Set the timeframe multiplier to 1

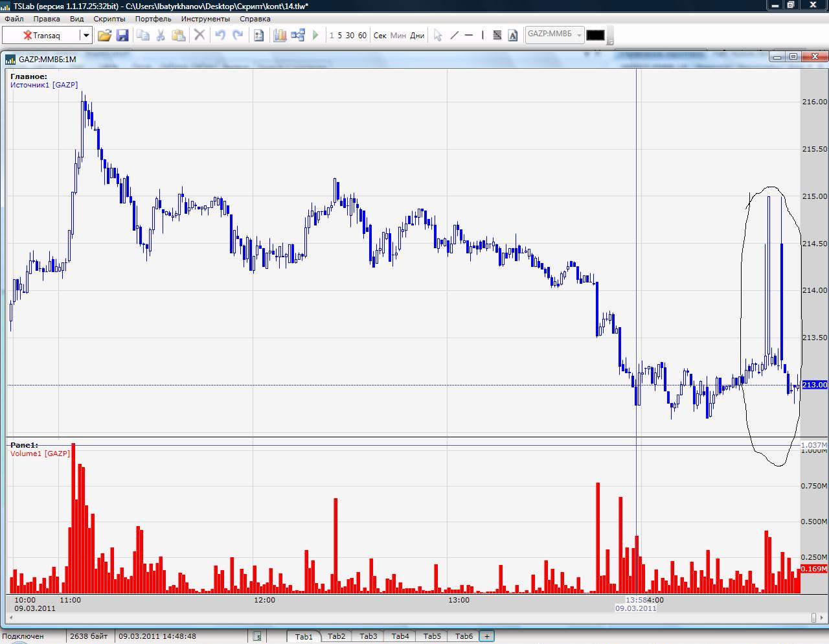tap(332, 36)
